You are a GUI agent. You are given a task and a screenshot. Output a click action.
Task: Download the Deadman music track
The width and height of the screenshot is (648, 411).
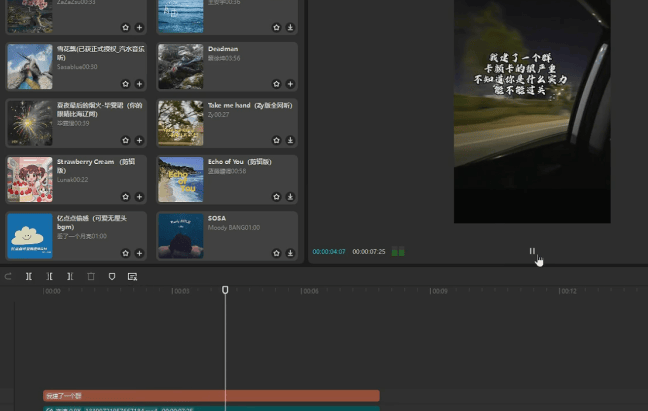pyautogui.click(x=290, y=84)
